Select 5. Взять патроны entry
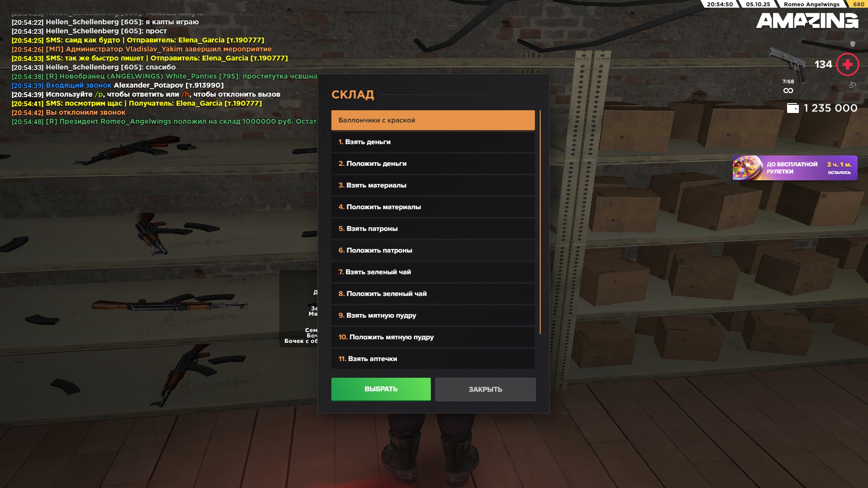Screen dimensions: 868x488 coord(433,229)
